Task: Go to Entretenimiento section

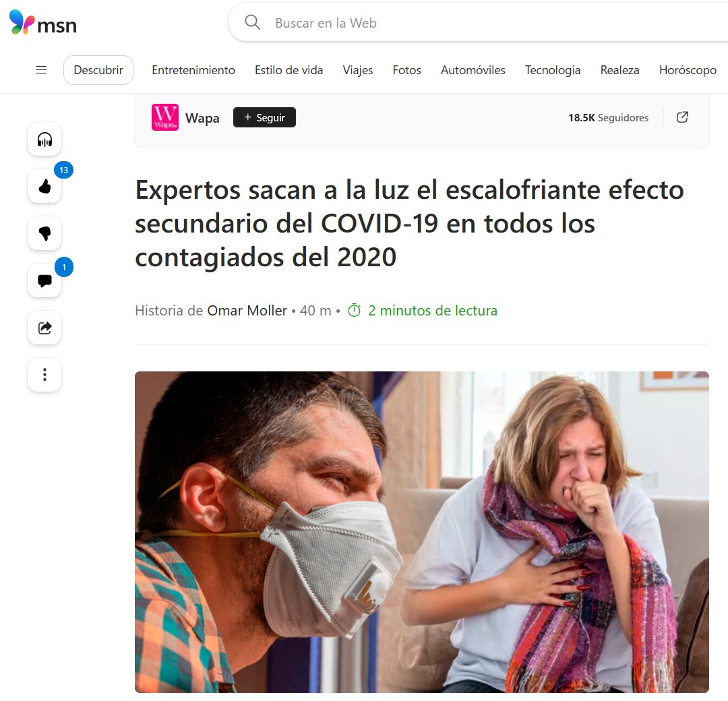Action: (x=193, y=70)
